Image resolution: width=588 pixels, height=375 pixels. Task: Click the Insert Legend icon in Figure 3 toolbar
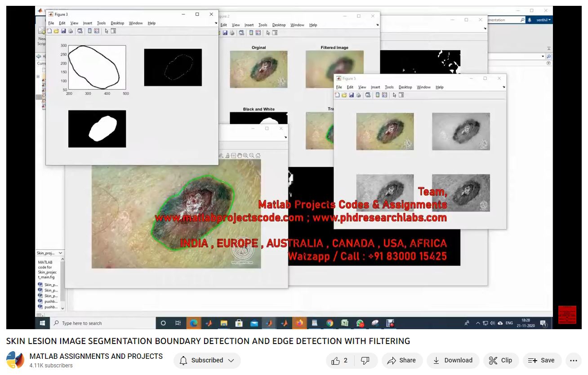[97, 31]
